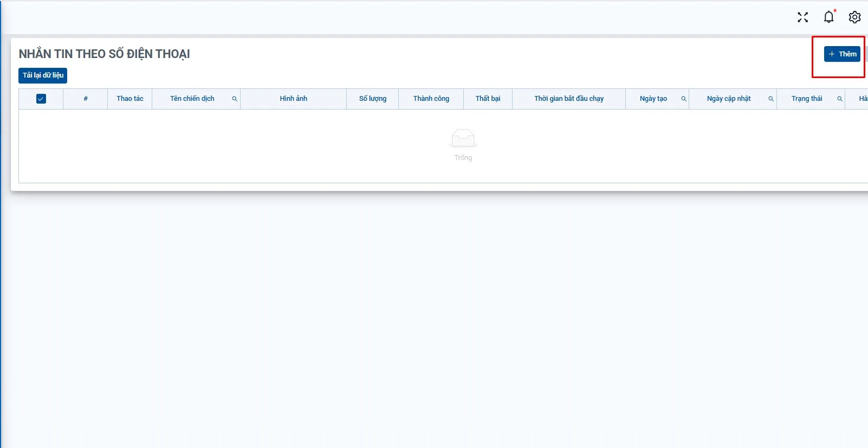This screenshot has height=448, width=868.
Task: Toggle fullscreen mode with the expand icon
Action: coord(802,17)
